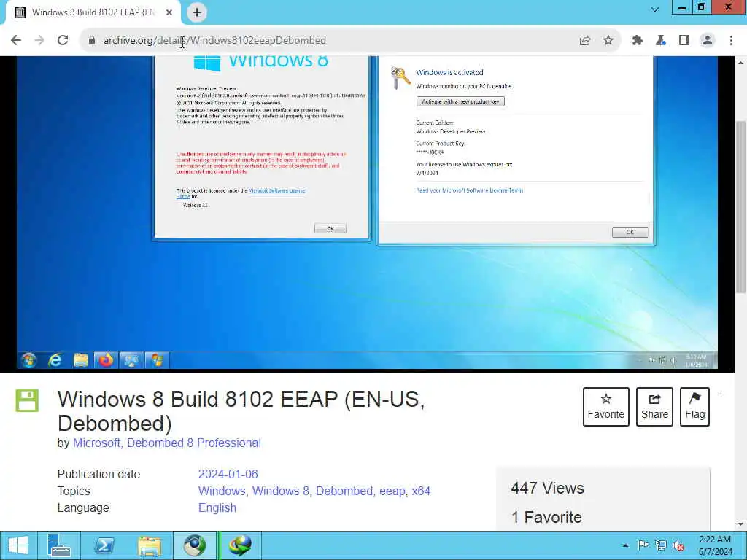Click the Action Center flag tray icon

click(643, 545)
